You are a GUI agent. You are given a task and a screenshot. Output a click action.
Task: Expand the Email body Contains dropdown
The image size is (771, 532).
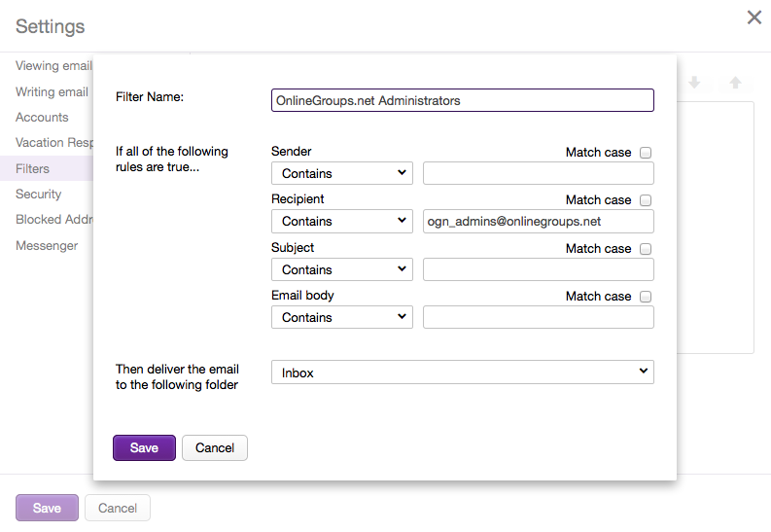(341, 318)
